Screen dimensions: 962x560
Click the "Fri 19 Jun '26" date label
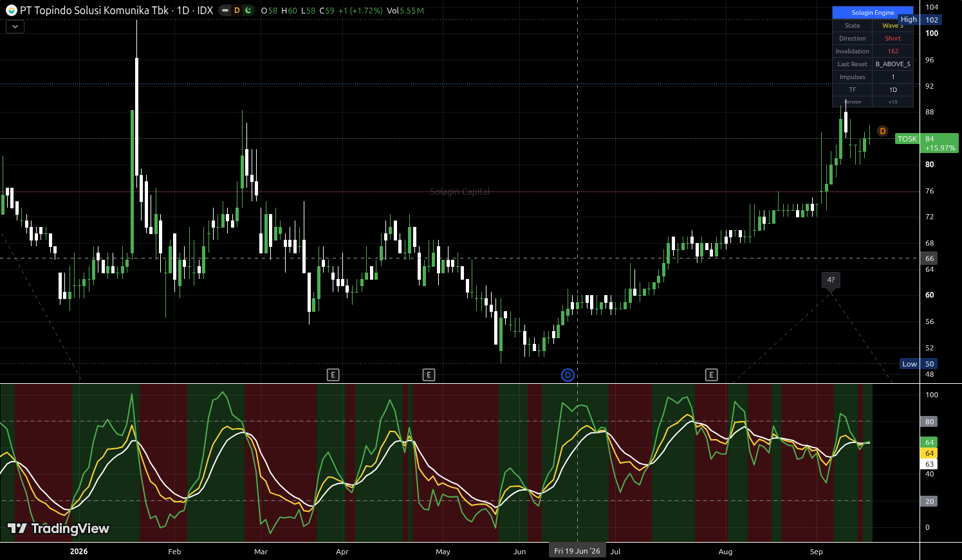[x=577, y=551]
